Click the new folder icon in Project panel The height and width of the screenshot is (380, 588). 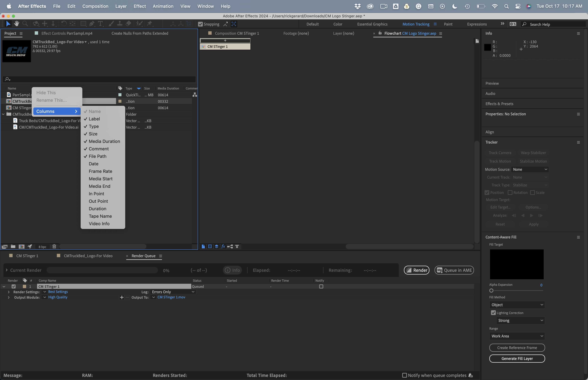pos(13,246)
